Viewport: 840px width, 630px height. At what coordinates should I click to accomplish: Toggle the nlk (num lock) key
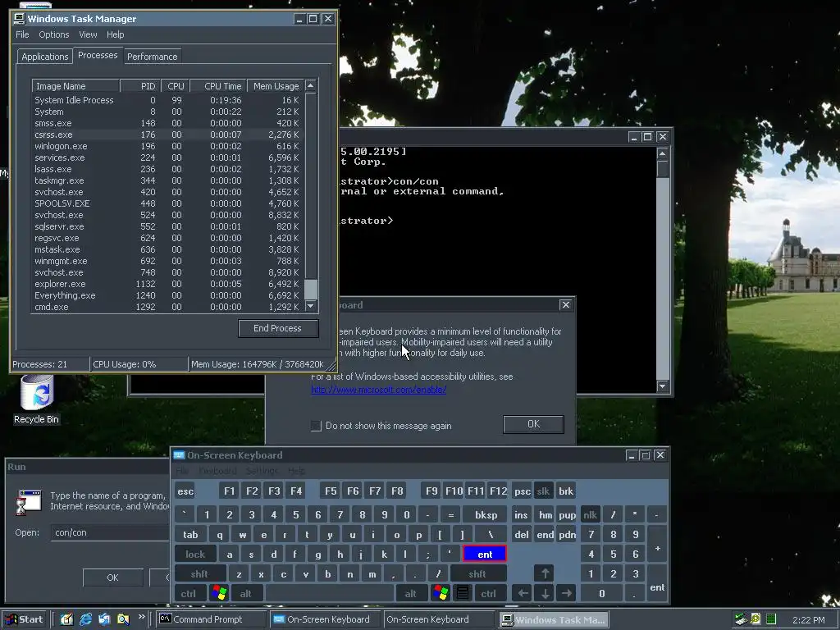[x=591, y=515]
